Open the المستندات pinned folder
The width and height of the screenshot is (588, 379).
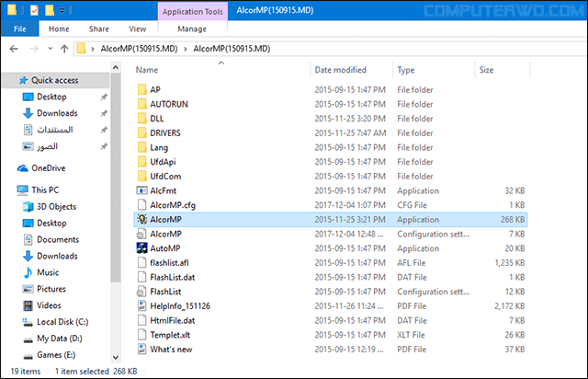click(x=55, y=130)
